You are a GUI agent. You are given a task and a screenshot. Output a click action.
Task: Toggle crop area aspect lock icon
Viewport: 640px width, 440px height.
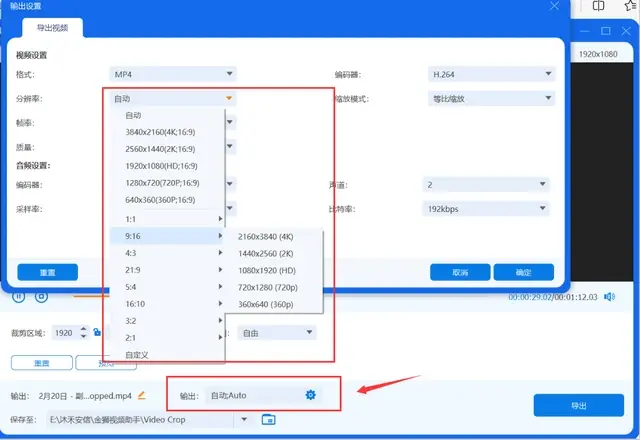97,332
